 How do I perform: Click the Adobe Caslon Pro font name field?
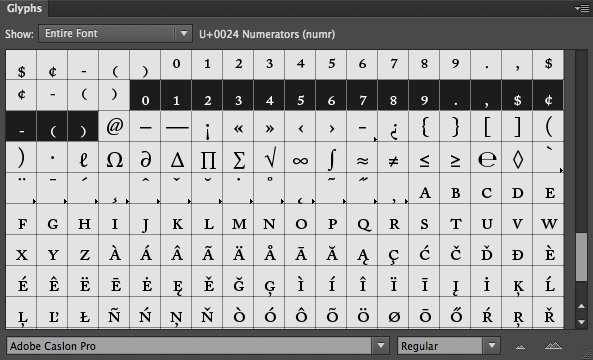point(189,346)
